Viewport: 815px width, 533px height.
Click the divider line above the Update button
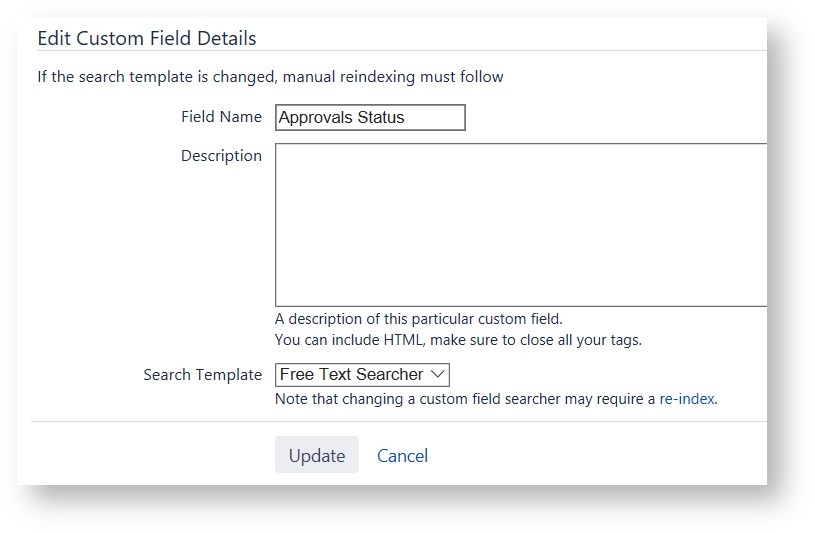click(400, 422)
